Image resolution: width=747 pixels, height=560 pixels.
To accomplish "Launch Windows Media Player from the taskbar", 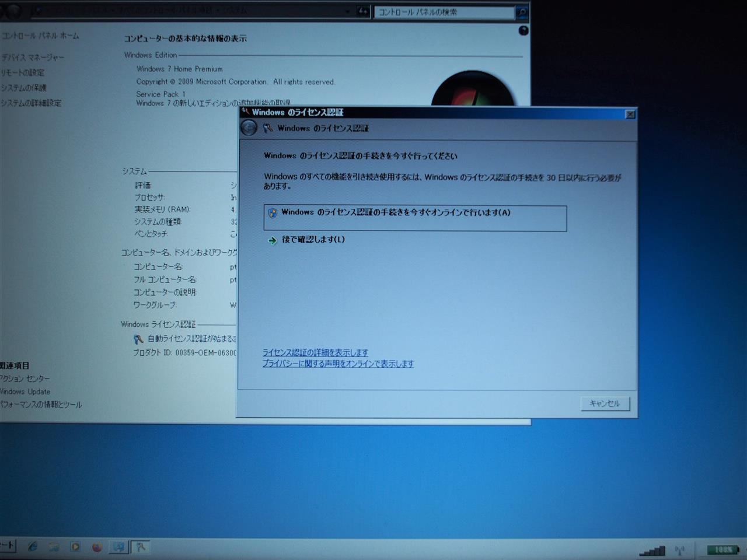I will tap(75, 547).
